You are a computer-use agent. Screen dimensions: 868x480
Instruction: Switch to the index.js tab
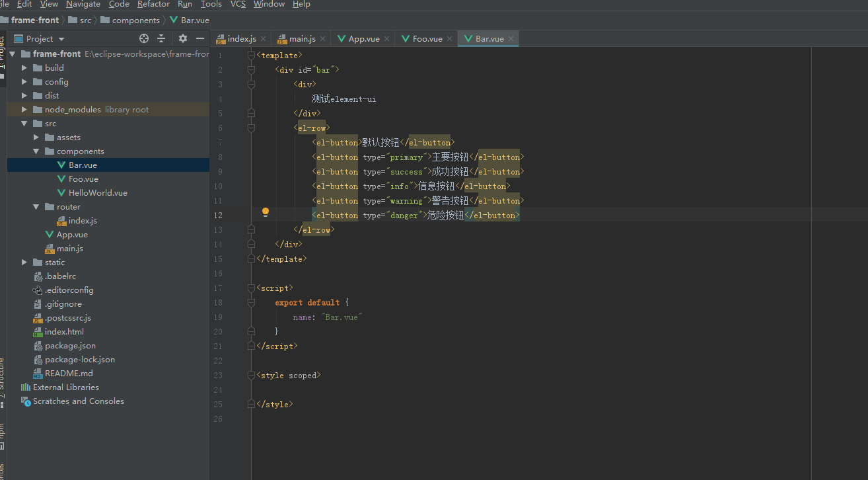pos(241,39)
